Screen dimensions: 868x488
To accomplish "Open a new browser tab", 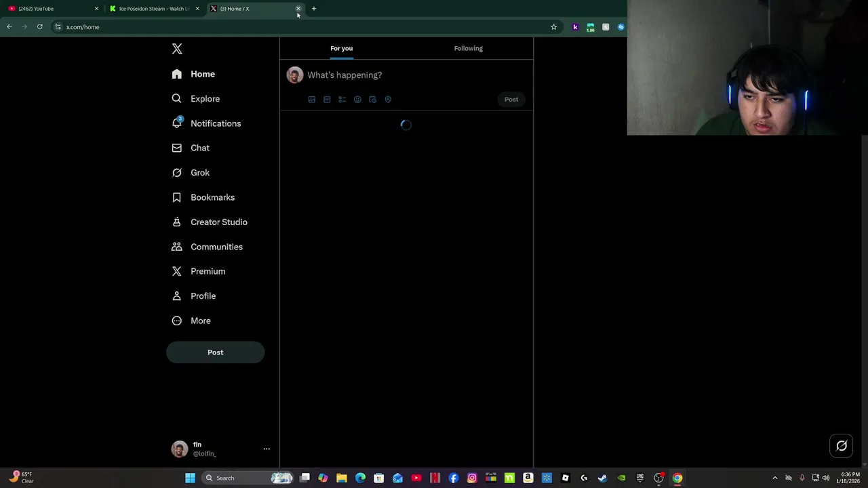I will 314,9.
